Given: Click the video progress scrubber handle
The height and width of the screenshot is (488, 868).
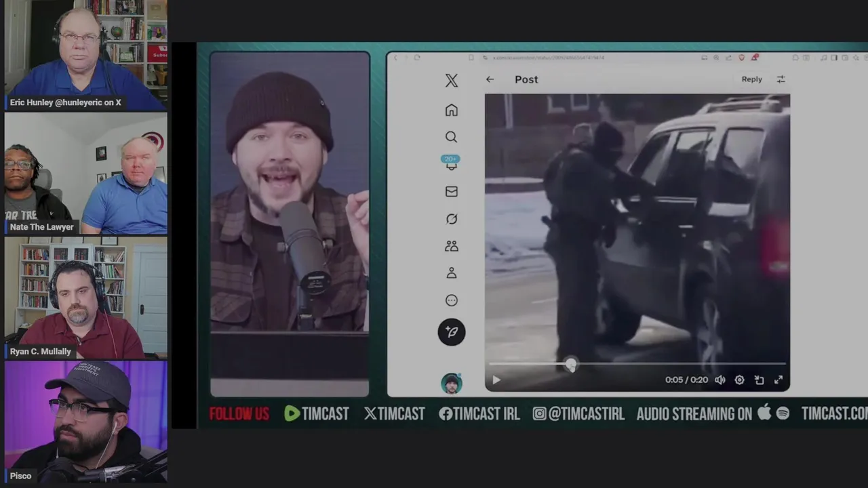Looking at the screenshot, I should (x=571, y=365).
